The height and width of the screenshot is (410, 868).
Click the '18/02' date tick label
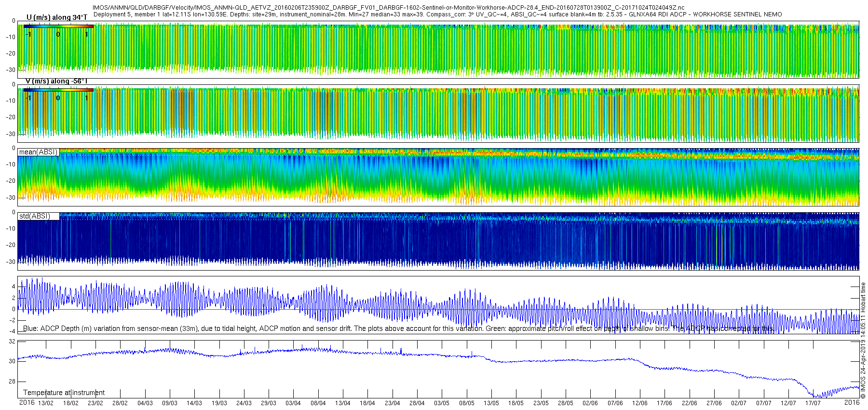pos(71,403)
